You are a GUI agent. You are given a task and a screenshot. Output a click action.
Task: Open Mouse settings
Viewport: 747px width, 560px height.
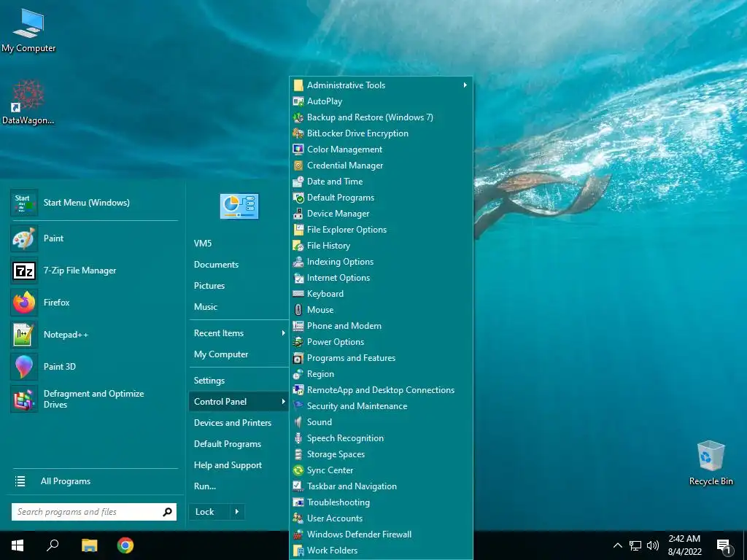pyautogui.click(x=381, y=309)
